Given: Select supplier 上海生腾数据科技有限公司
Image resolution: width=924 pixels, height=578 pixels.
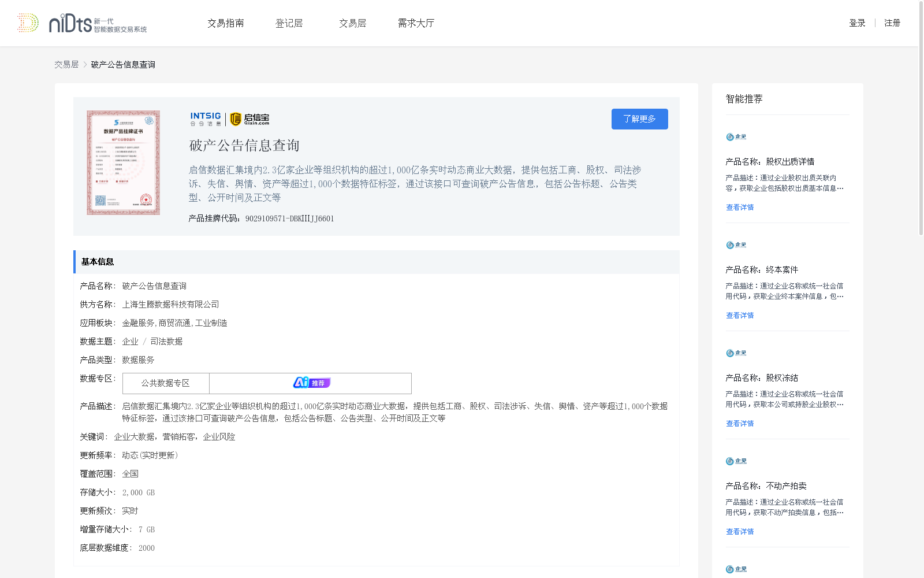Looking at the screenshot, I should tap(170, 305).
